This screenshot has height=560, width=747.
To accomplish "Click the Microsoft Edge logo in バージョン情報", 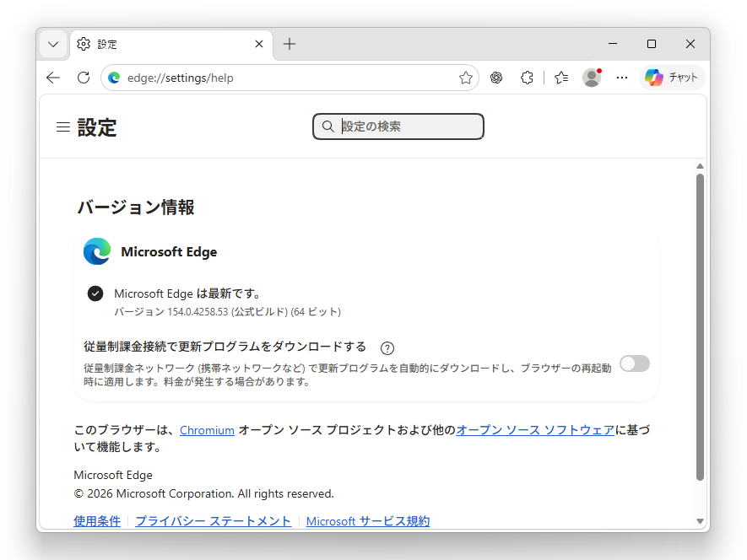I will point(97,251).
